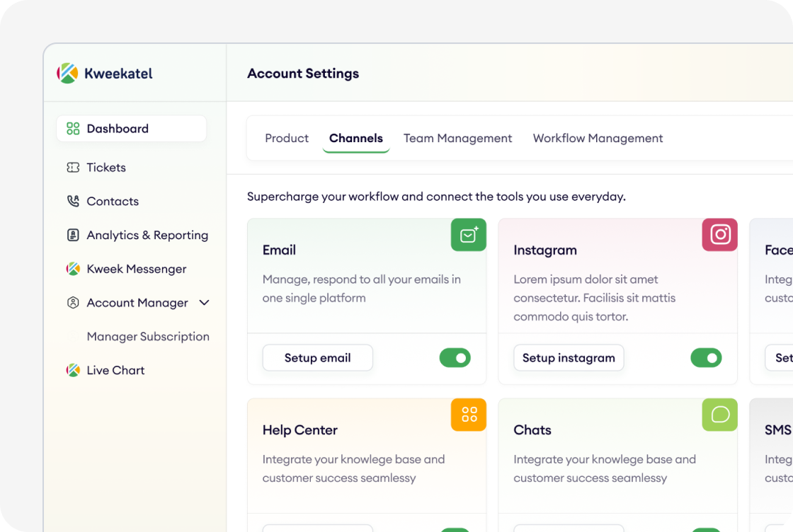Click the Analytics & Reporting icon
The image size is (793, 532).
(73, 235)
